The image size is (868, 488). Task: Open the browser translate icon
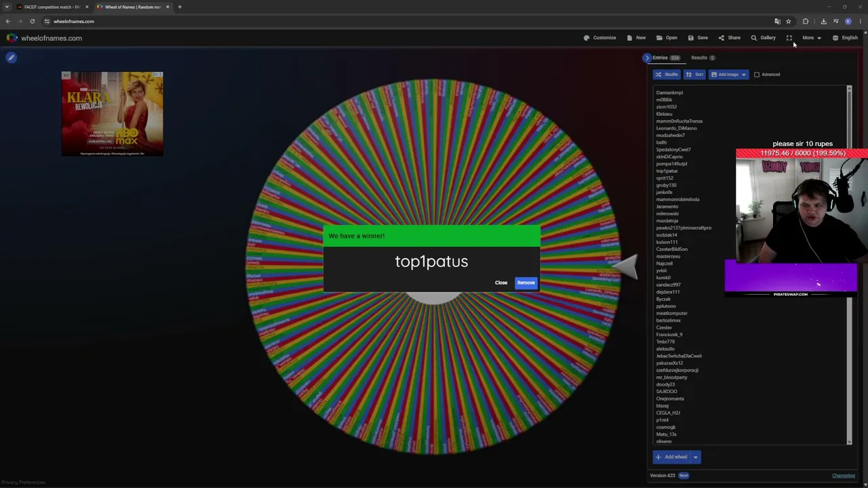click(x=777, y=21)
